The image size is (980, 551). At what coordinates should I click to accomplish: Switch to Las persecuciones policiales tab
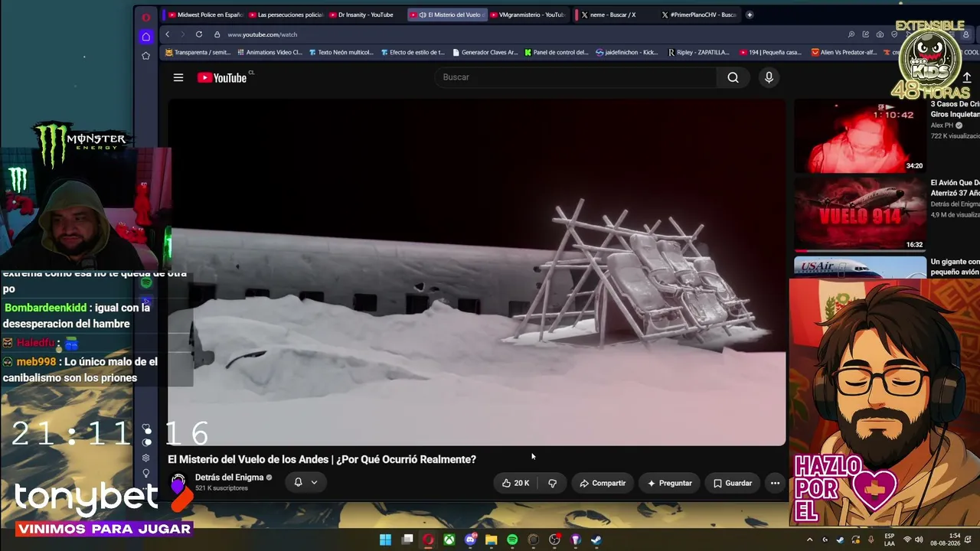point(286,15)
